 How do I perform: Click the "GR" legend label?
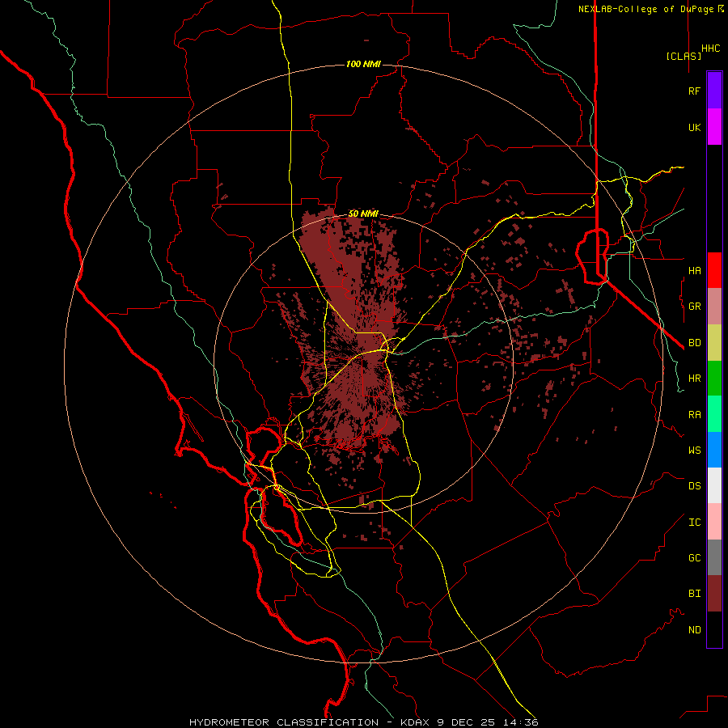click(x=694, y=307)
